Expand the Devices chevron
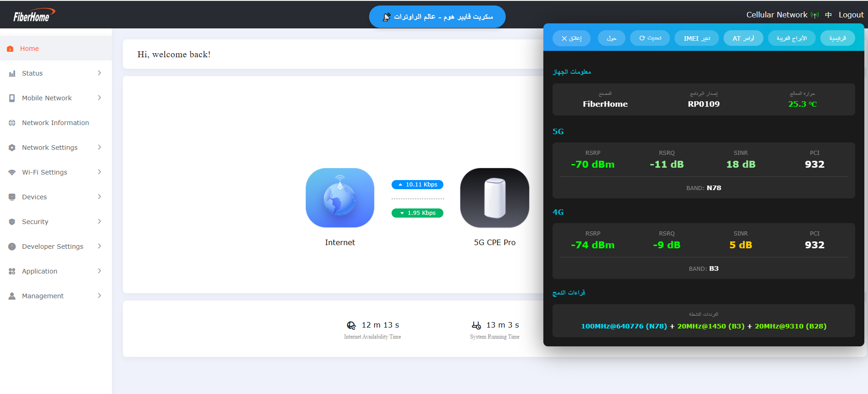The image size is (868, 394). tap(100, 197)
